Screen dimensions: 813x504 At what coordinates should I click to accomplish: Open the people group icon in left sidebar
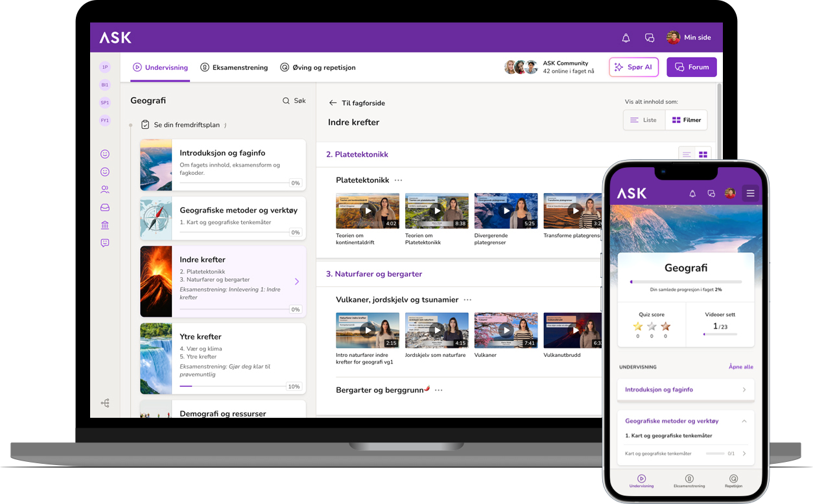pos(105,190)
